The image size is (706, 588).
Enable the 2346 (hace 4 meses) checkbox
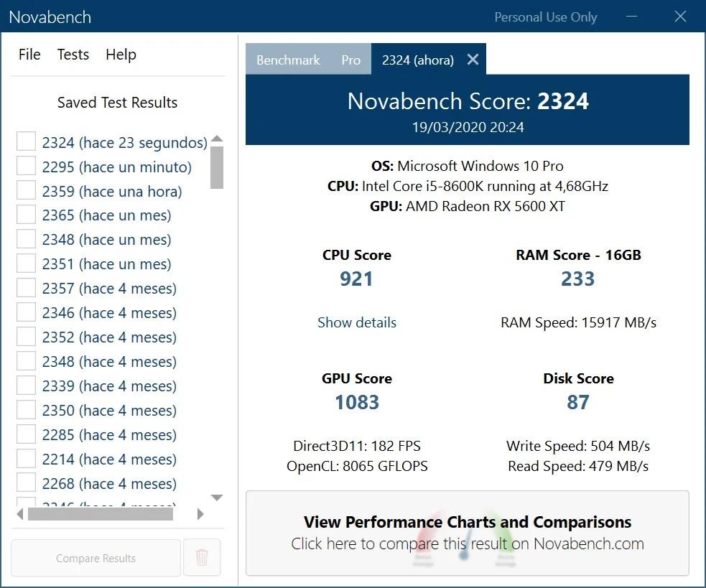(x=26, y=312)
